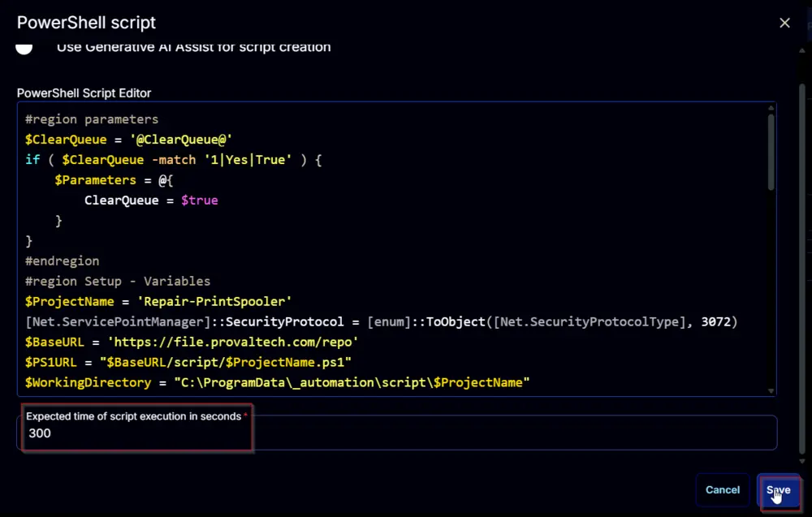Screen dimensions: 812x517
Task: Toggle Generative AI Assist for script creation
Action: [x=24, y=48]
